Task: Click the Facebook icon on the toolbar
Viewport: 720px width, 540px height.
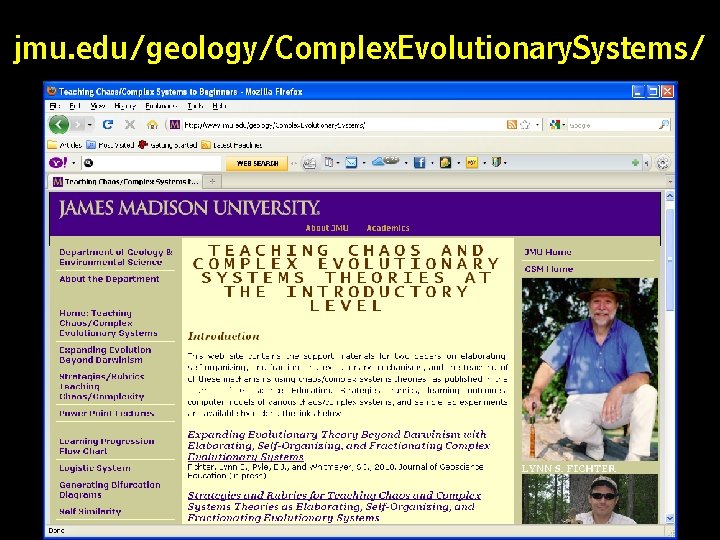Action: coord(419,163)
